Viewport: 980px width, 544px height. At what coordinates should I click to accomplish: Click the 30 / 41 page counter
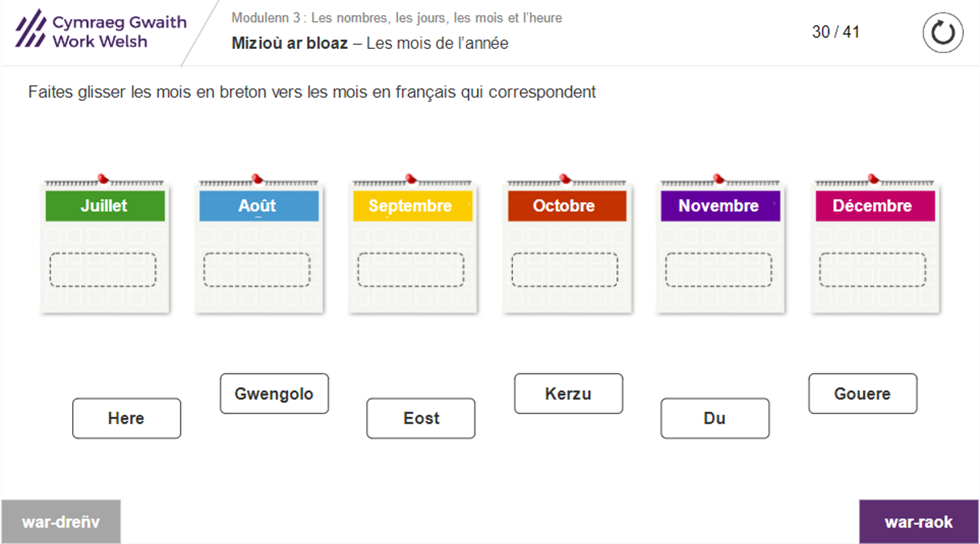835,32
